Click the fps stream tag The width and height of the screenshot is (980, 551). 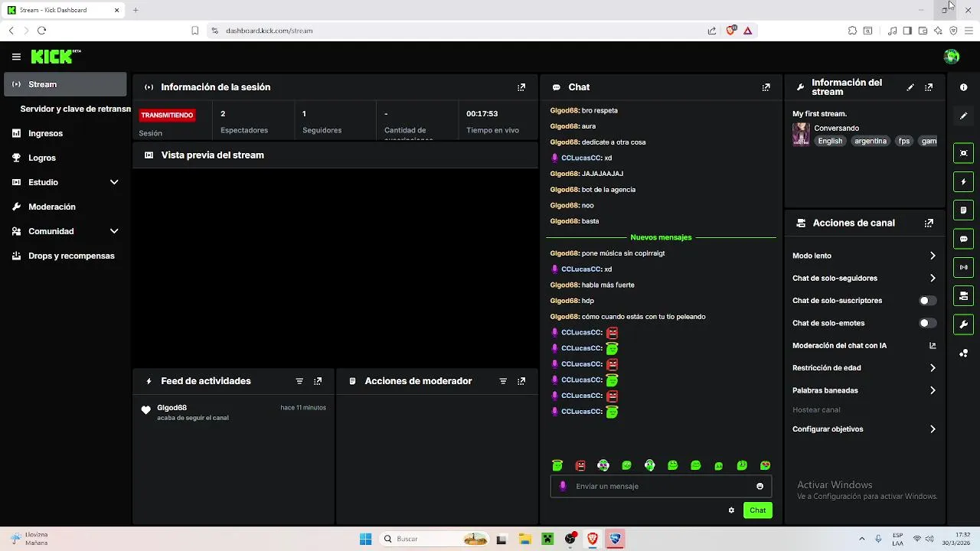pyautogui.click(x=904, y=141)
